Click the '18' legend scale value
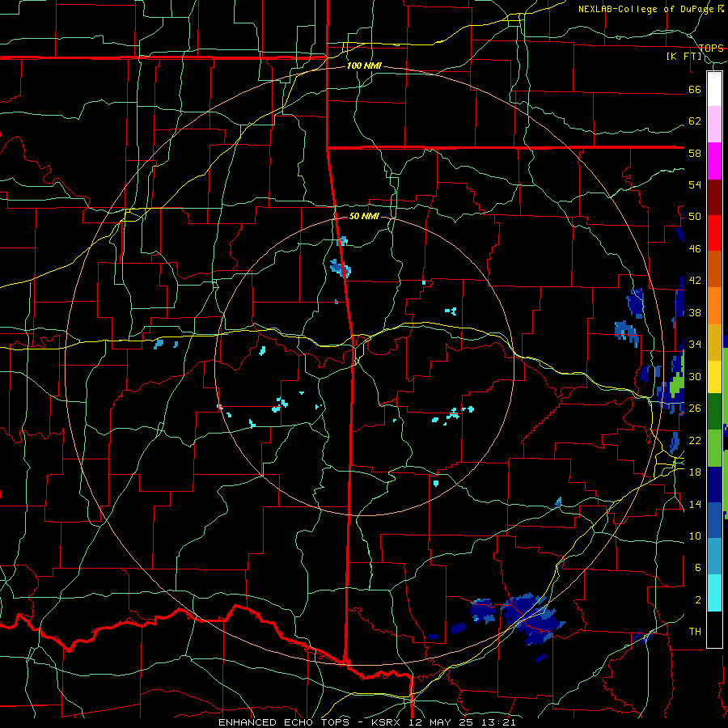Image resolution: width=728 pixels, height=728 pixels. point(695,472)
